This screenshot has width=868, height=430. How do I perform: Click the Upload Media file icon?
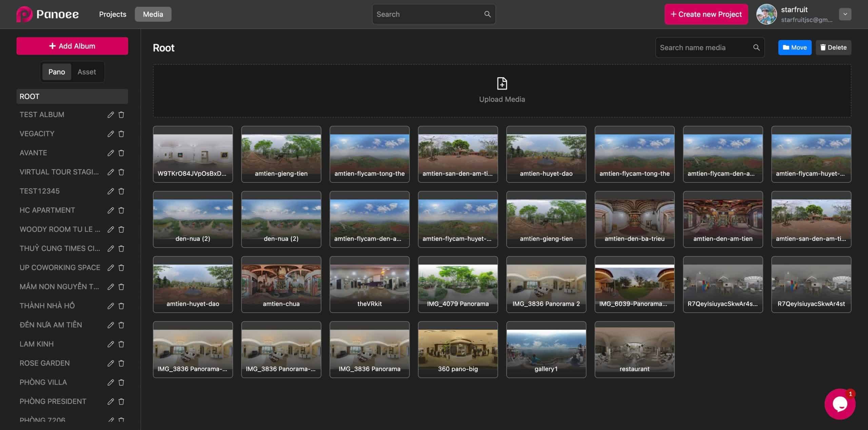coord(502,83)
